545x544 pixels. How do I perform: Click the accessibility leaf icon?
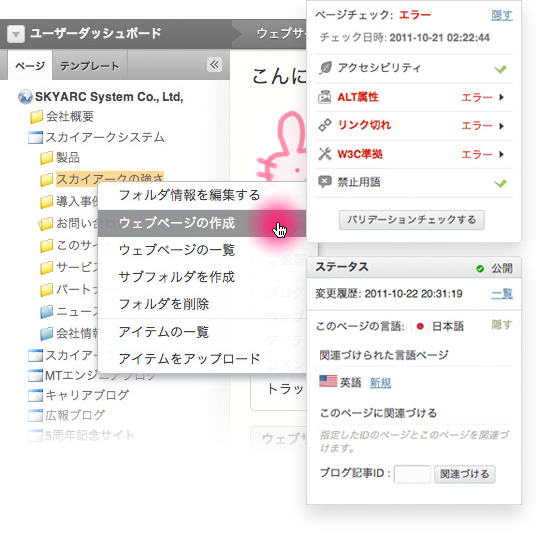(x=325, y=68)
